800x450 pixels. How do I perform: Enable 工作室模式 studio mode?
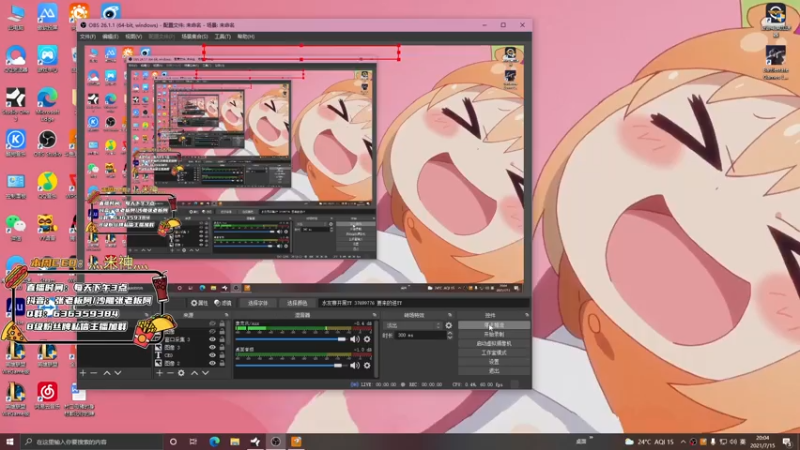click(493, 353)
